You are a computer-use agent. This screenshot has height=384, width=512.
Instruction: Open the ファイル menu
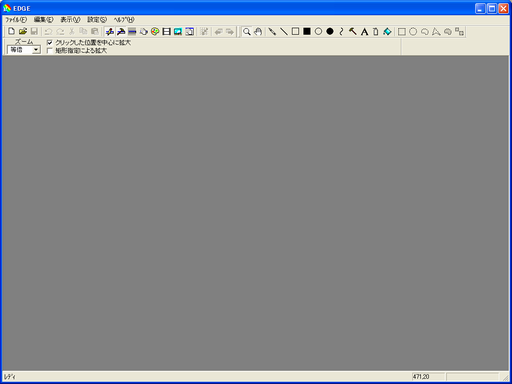[x=16, y=20]
